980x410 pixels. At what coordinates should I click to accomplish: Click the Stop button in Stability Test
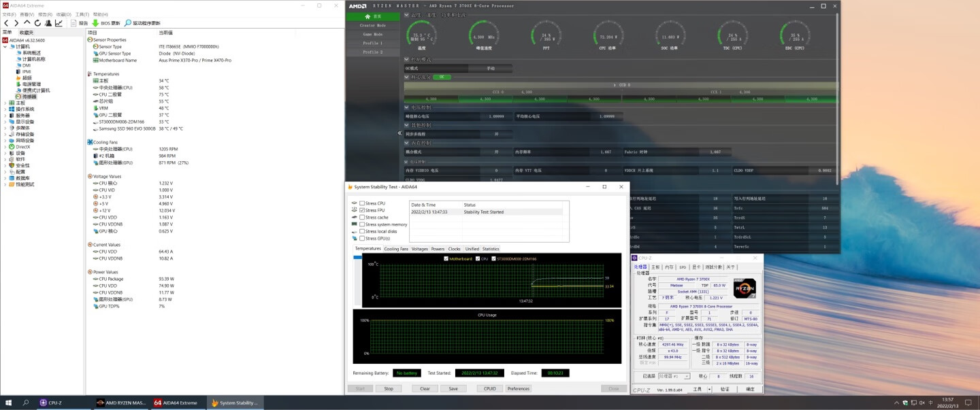389,389
